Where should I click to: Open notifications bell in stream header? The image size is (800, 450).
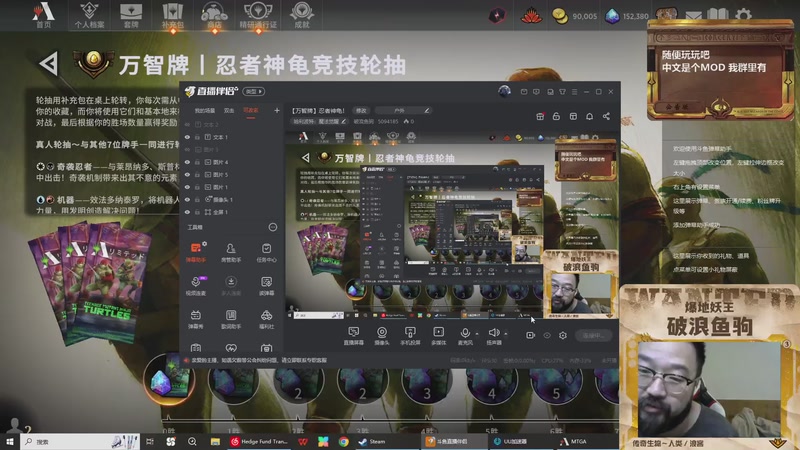[x=589, y=116]
